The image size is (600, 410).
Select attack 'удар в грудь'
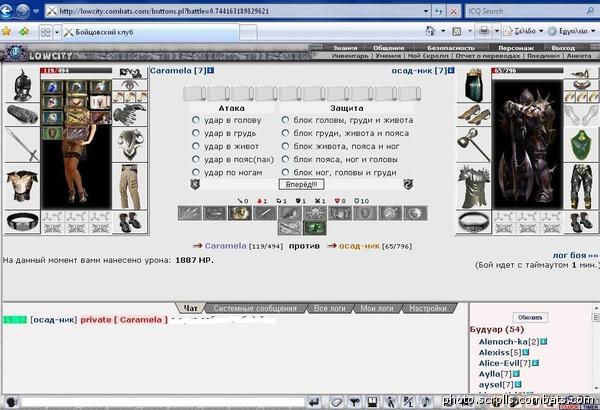196,133
